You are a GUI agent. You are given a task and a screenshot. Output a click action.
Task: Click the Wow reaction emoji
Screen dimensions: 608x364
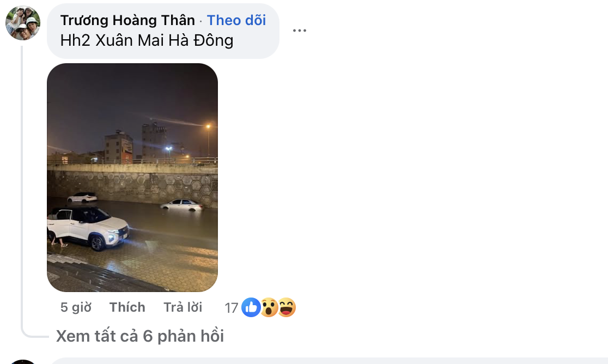[x=269, y=307]
